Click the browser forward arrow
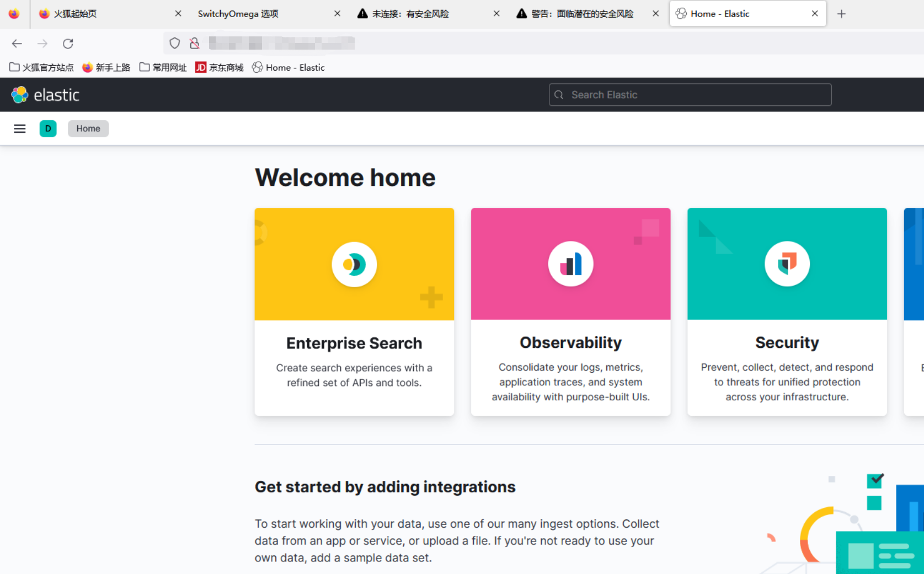The height and width of the screenshot is (574, 924). point(42,44)
